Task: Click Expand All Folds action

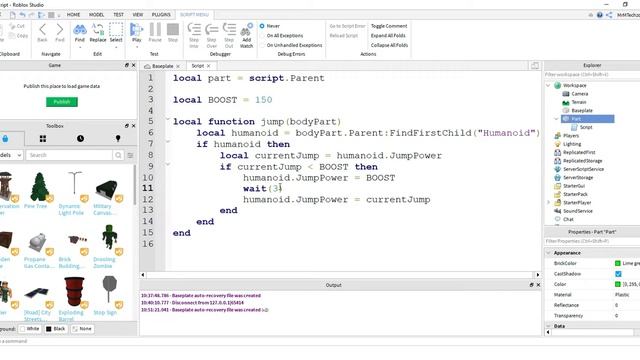Action: coord(388,36)
